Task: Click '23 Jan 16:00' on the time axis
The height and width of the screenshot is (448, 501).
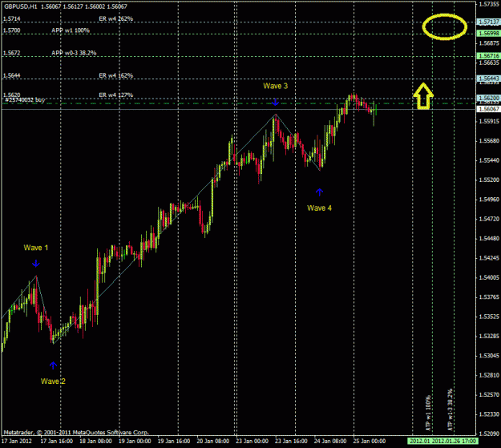Action: (291, 441)
